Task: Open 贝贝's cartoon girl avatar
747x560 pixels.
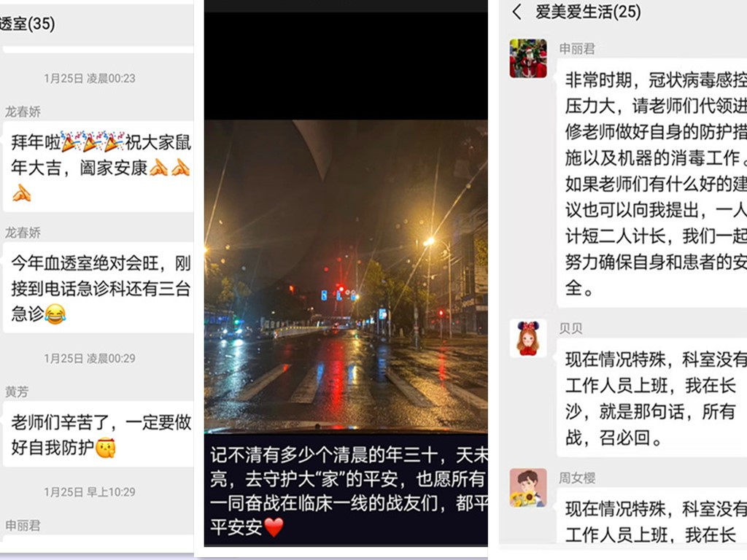Action: [x=528, y=338]
